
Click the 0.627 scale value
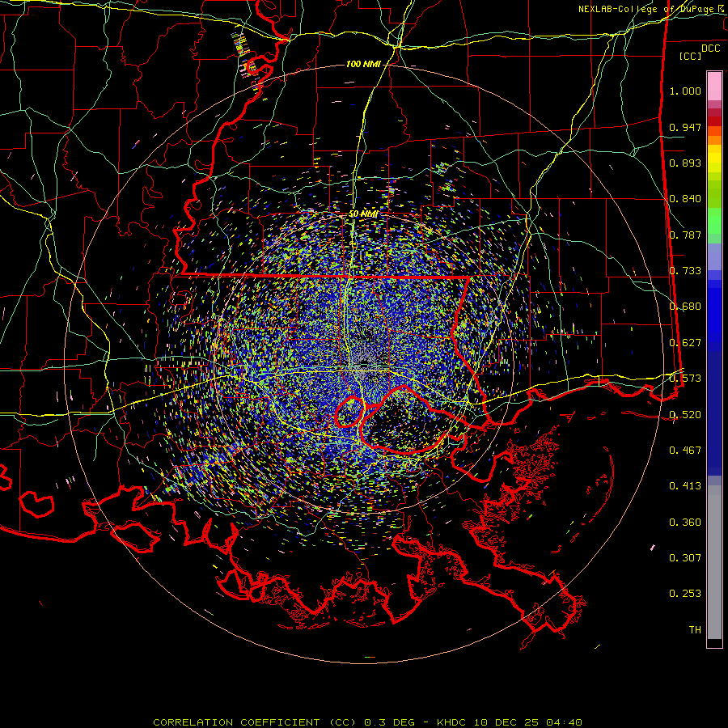685,343
